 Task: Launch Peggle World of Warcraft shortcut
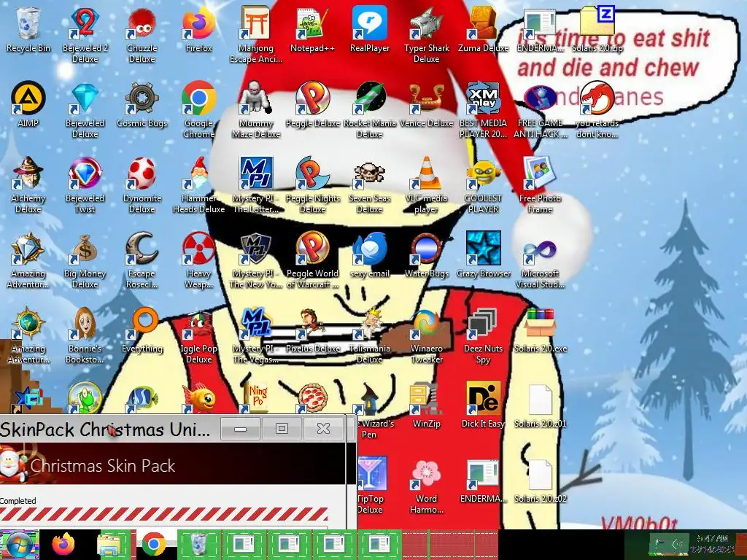tap(312, 260)
